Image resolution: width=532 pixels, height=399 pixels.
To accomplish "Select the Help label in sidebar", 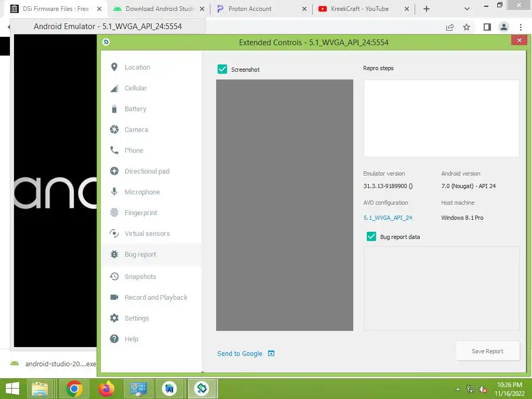I will tap(131, 339).
